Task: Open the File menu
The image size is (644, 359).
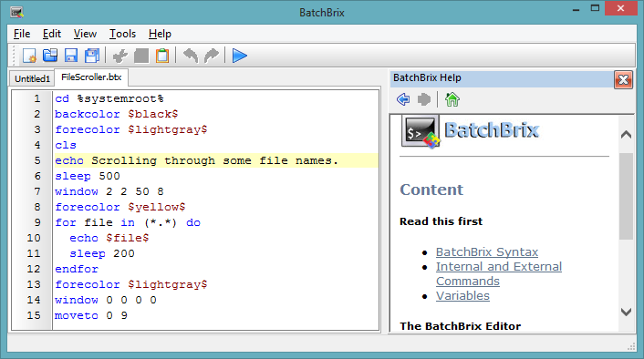Action: click(22, 34)
